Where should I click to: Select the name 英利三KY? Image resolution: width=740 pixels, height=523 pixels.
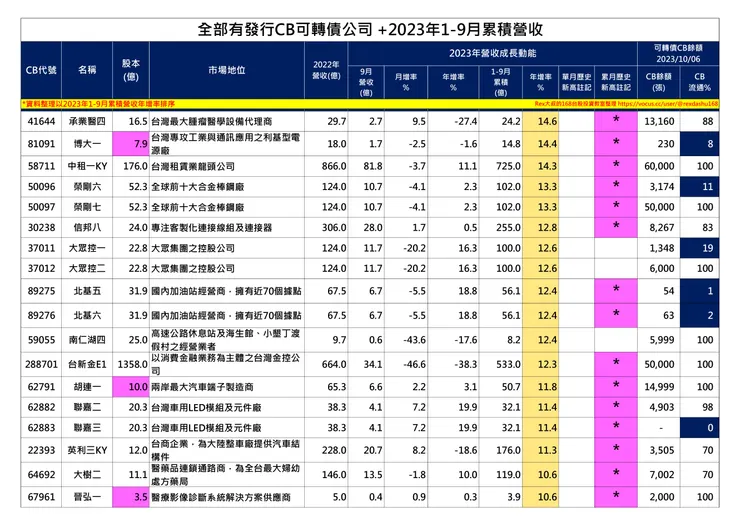tap(87, 450)
